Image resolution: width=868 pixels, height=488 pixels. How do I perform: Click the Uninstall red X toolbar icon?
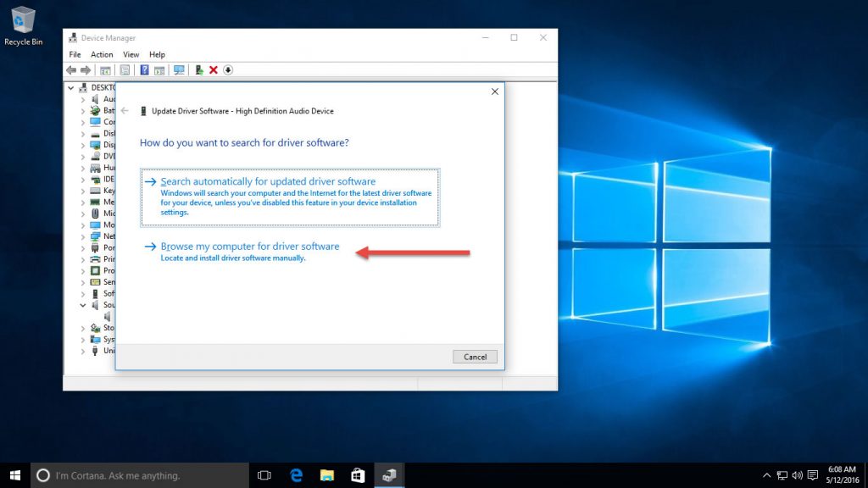214,70
